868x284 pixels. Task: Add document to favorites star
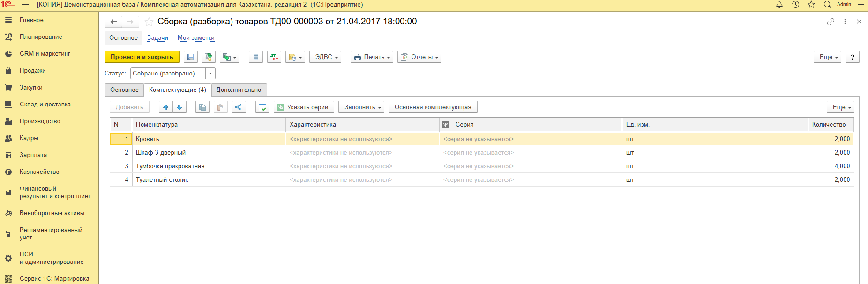tap(149, 22)
